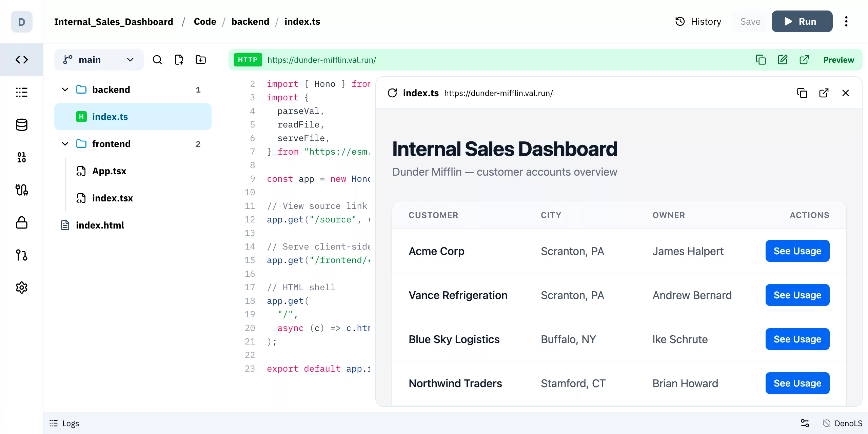Open the list view sidebar icon

tap(21, 92)
